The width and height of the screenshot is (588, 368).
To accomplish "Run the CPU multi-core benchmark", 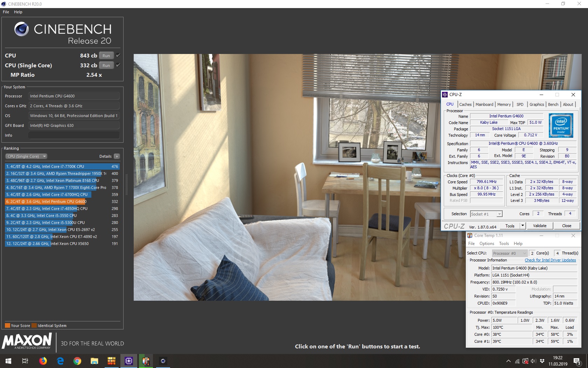I will point(106,55).
